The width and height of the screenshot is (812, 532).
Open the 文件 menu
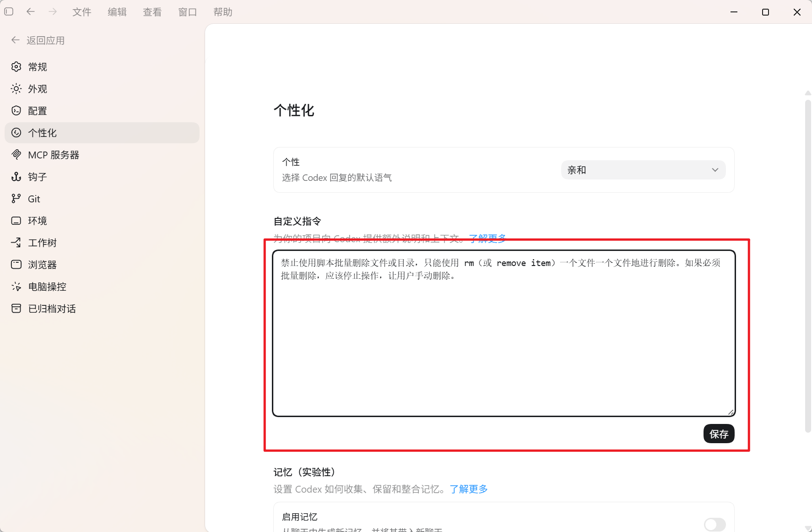82,12
